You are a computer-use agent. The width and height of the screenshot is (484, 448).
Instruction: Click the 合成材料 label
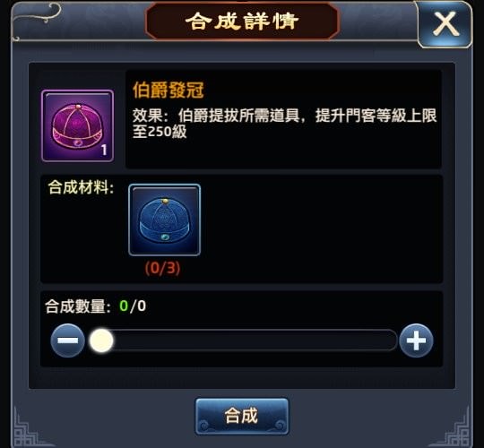point(81,187)
